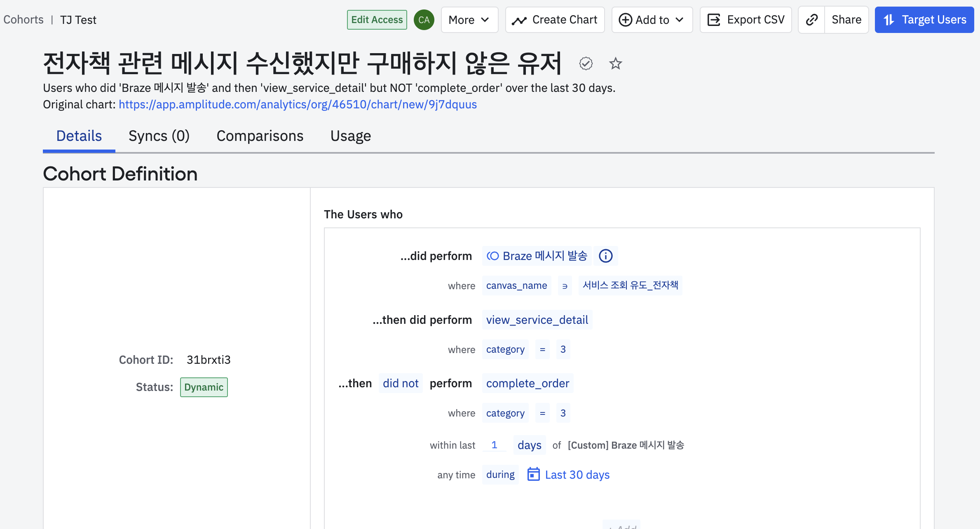Screen dimensions: 980x529
Task: Click the info icon beside Braze event
Action: coord(605,256)
